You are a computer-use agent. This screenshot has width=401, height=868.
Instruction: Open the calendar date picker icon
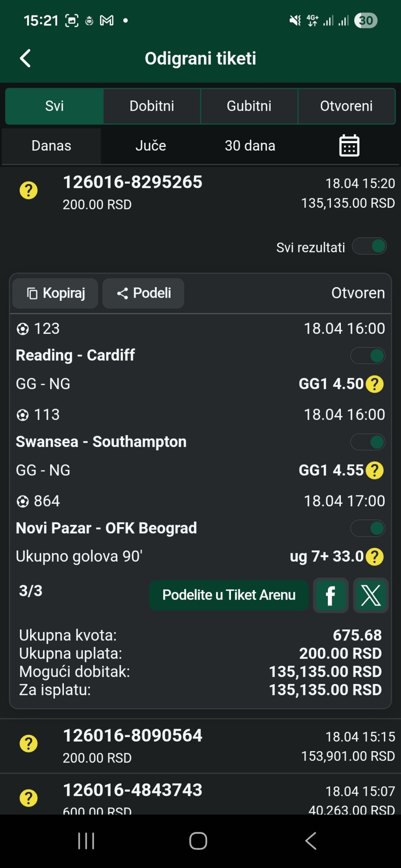click(349, 146)
